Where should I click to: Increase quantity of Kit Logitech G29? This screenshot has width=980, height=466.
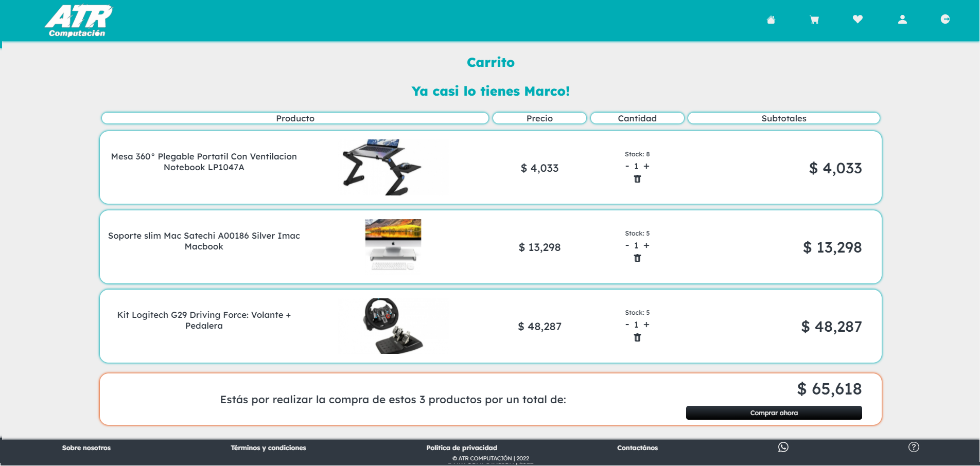click(x=646, y=325)
